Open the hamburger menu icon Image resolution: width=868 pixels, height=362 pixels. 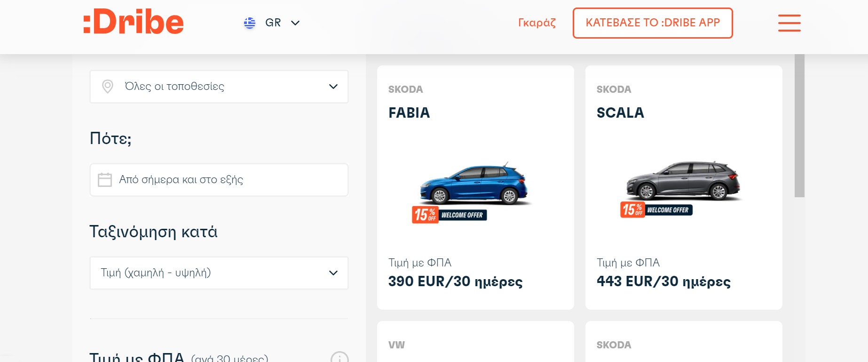click(x=789, y=23)
